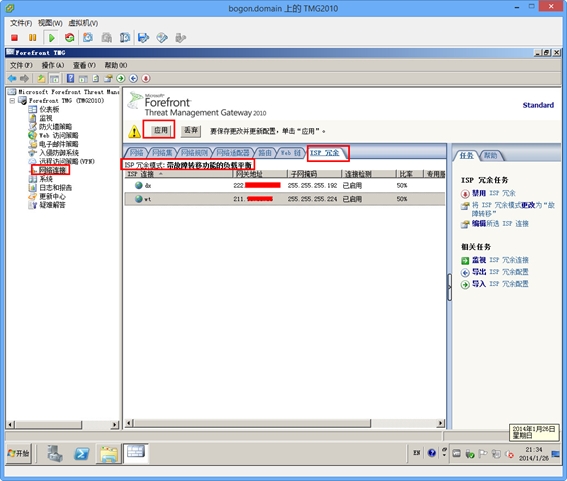Image resolution: width=567 pixels, height=481 pixels.
Task: Click the restart VM icon
Action: pos(69,38)
